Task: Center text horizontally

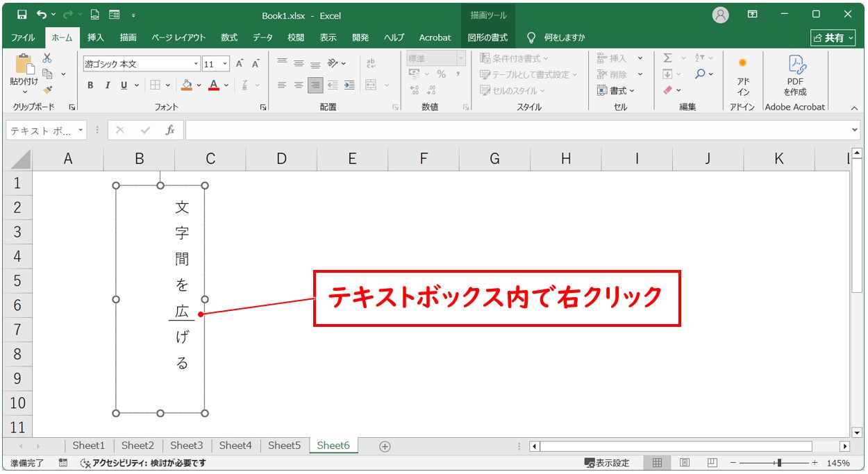Action: click(299, 85)
